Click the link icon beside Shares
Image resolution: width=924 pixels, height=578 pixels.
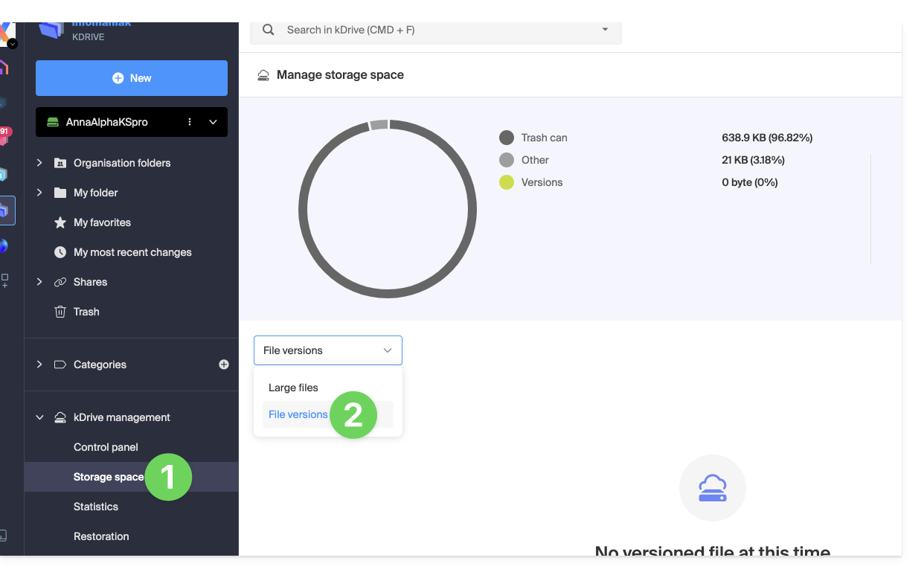click(60, 282)
